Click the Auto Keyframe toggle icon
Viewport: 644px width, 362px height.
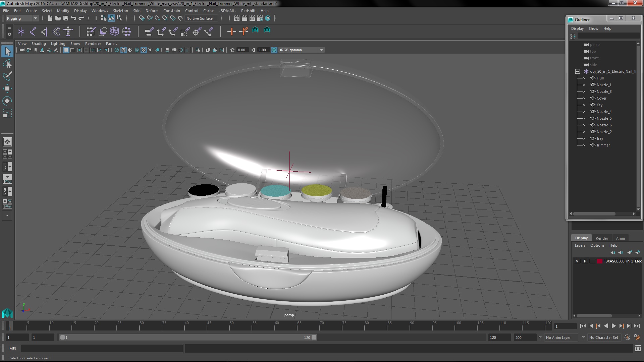pyautogui.click(x=627, y=338)
